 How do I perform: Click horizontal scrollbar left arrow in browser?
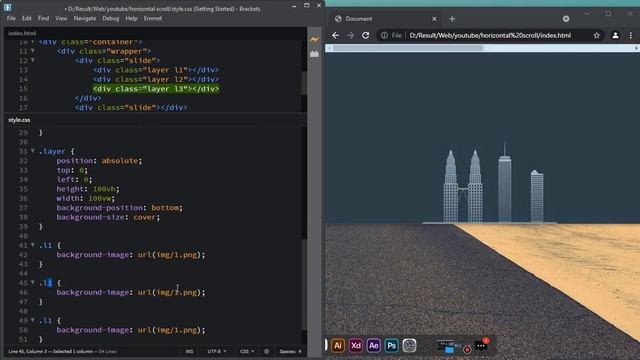tap(329, 48)
